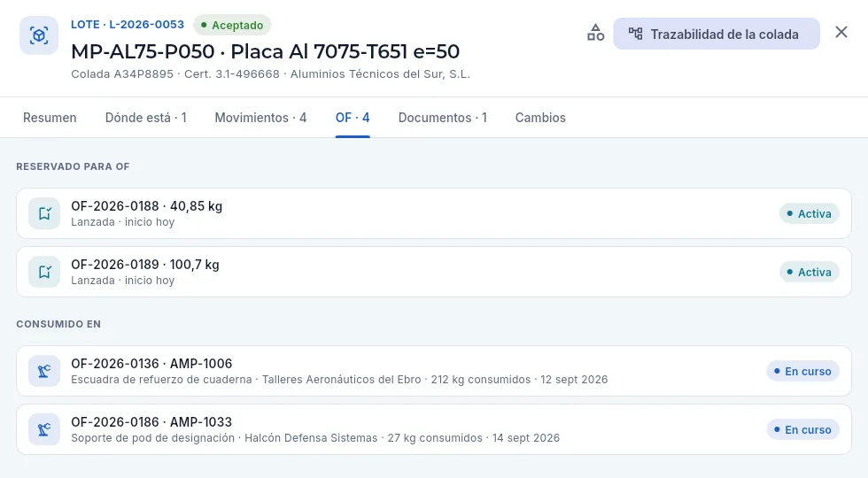Click the Activa badge on OF-2026-0188
The height and width of the screenshot is (478, 868).
click(x=810, y=213)
